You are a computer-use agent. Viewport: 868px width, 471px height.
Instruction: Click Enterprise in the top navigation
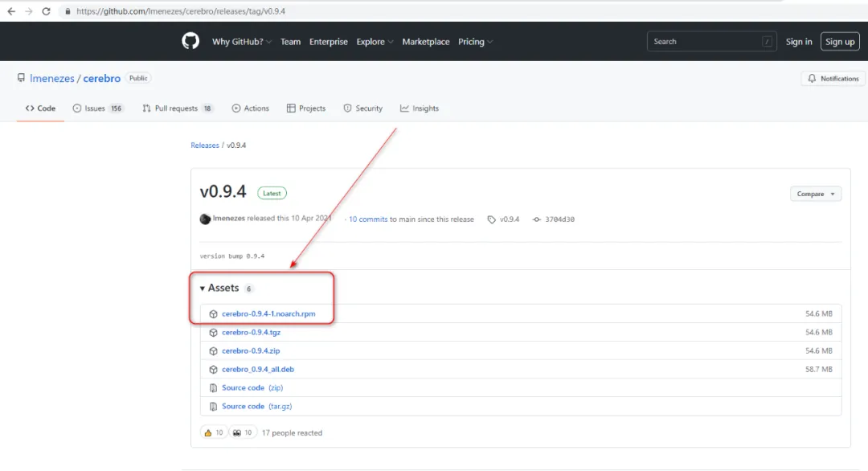[x=328, y=42]
